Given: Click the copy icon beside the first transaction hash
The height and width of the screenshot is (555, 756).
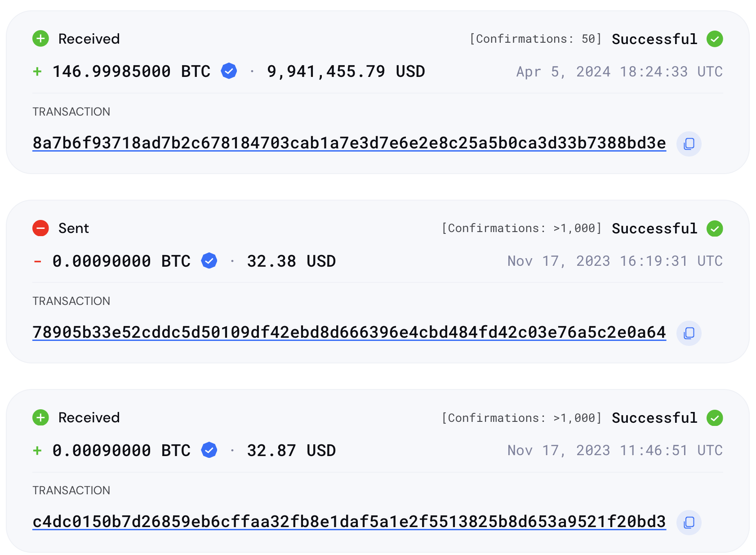Looking at the screenshot, I should click(x=689, y=144).
